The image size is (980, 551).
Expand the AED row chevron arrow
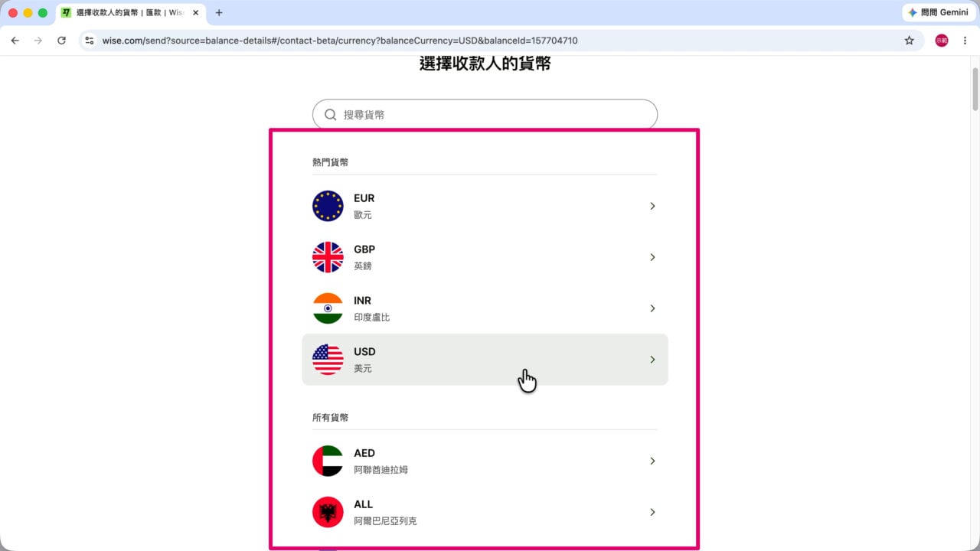[x=652, y=461]
